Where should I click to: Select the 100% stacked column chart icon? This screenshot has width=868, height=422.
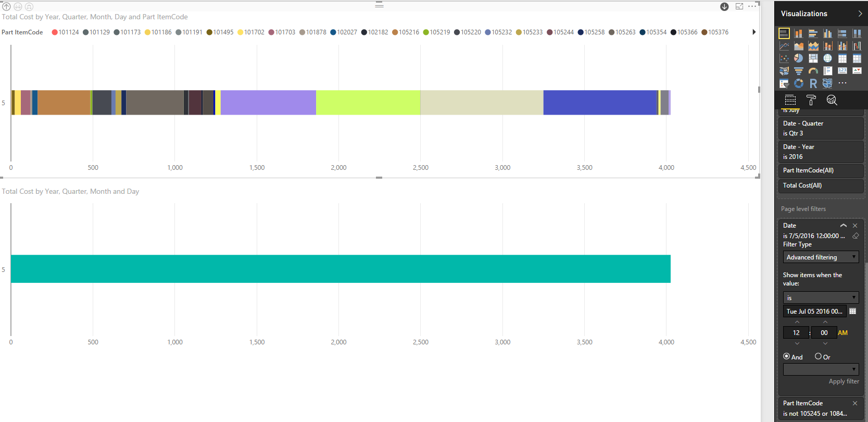(857, 33)
